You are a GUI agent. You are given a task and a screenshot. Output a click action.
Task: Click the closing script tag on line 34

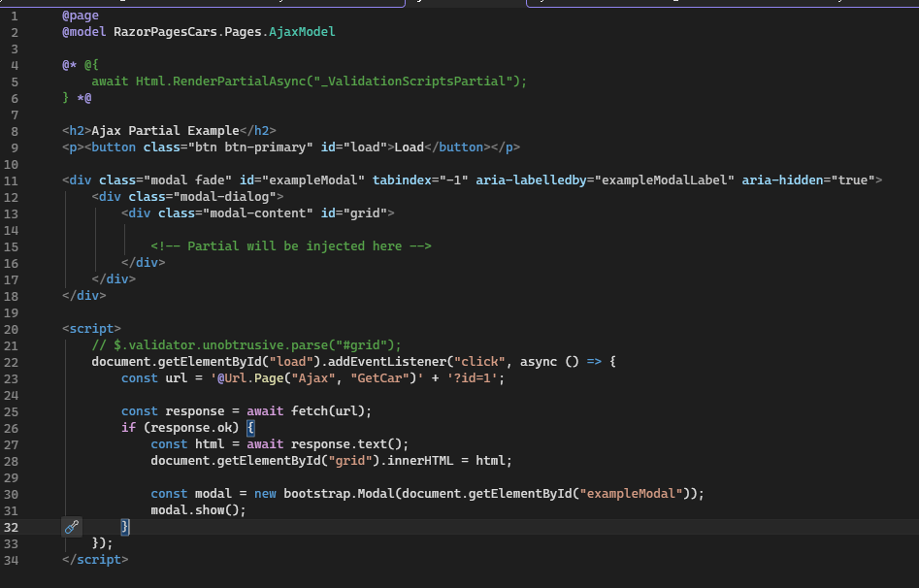point(95,560)
